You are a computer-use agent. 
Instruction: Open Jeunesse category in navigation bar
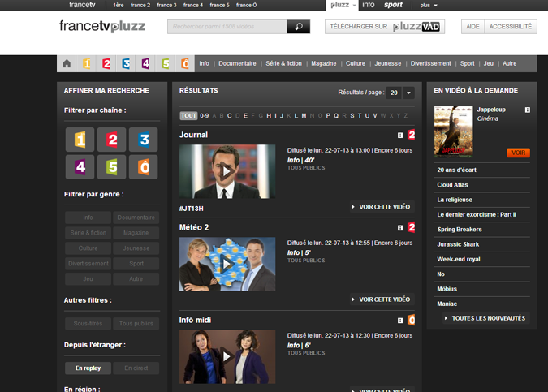(x=388, y=63)
